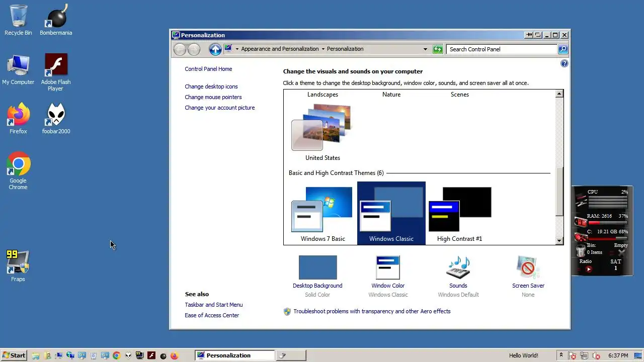
Task: Click the Personalization breadcrumb segment
Action: (345, 49)
